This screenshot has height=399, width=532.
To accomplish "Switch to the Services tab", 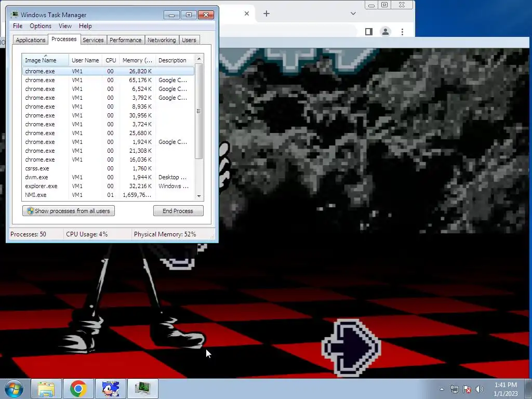I will tap(93, 39).
